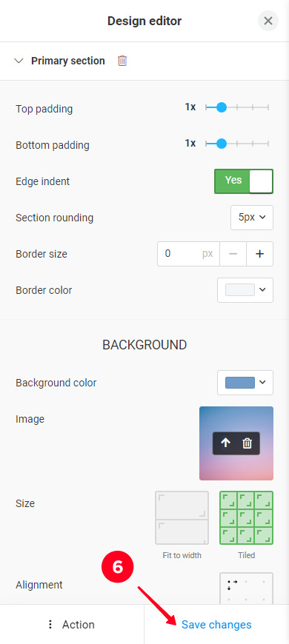Click the background image thumbnail

click(x=236, y=443)
